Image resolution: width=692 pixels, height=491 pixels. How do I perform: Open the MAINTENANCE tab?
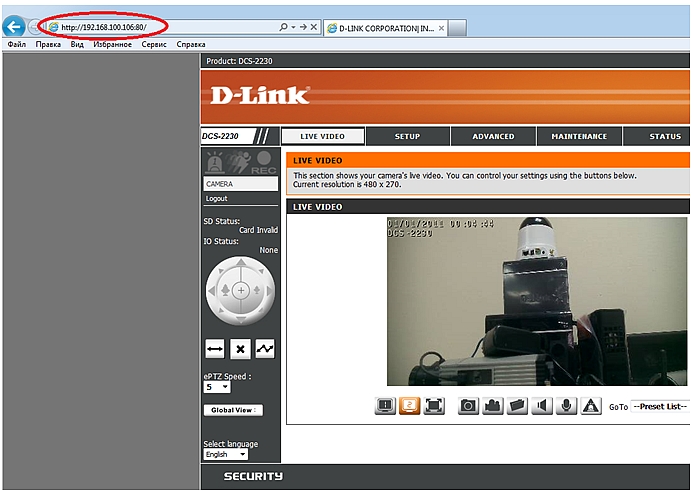click(x=579, y=137)
